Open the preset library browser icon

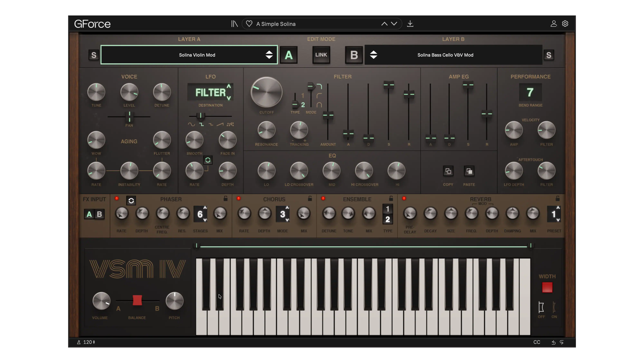click(x=234, y=24)
